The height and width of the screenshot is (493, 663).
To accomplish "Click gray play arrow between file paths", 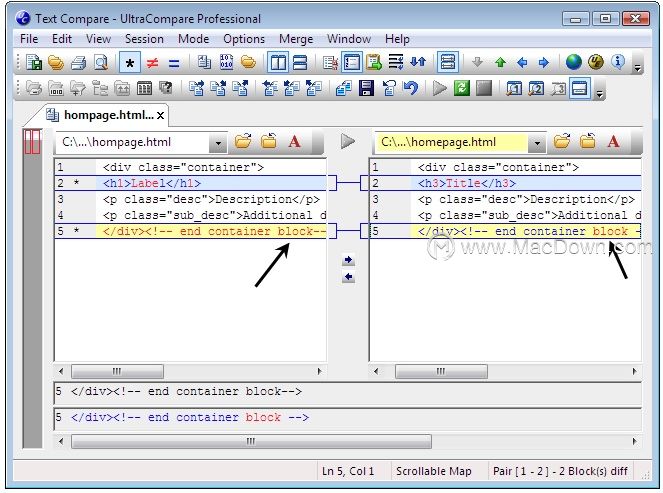I will (x=348, y=141).
